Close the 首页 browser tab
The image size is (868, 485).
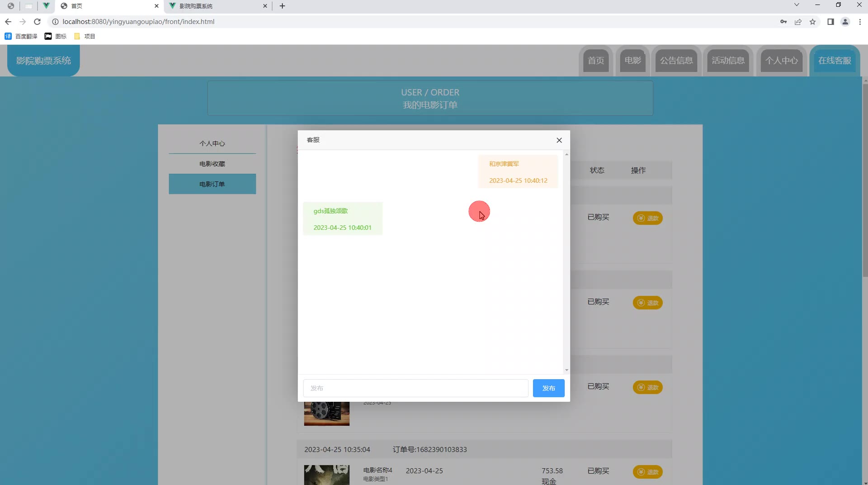[156, 6]
